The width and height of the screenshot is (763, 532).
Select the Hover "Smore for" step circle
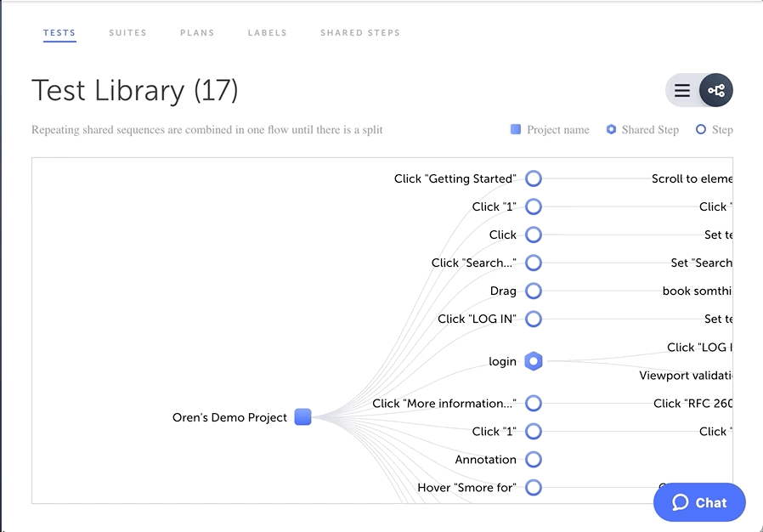(534, 487)
